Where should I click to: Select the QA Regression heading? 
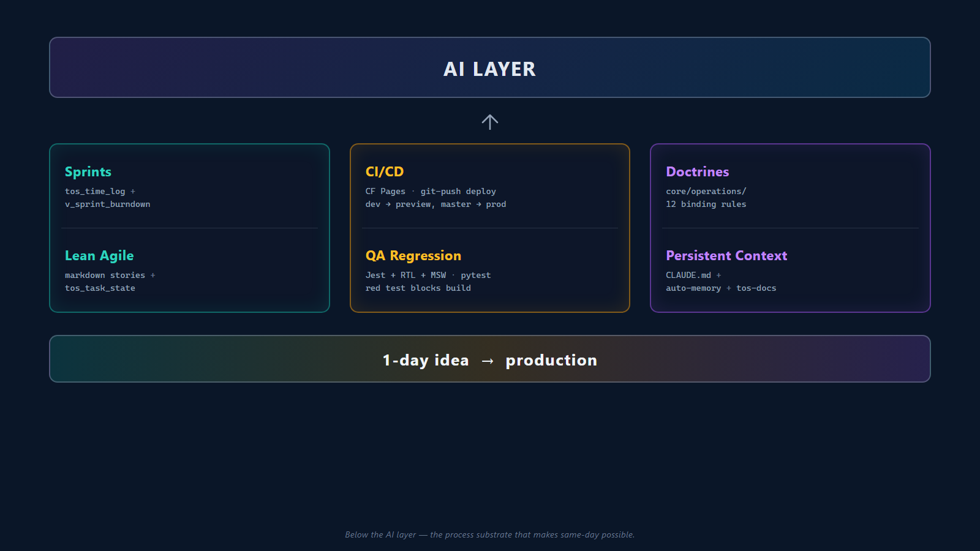(x=413, y=256)
